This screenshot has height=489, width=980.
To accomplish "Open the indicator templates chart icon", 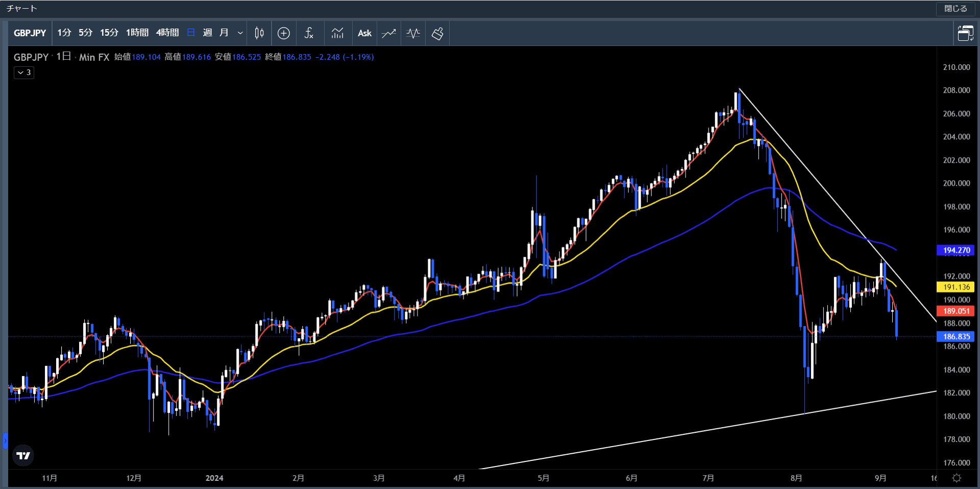I will (337, 33).
